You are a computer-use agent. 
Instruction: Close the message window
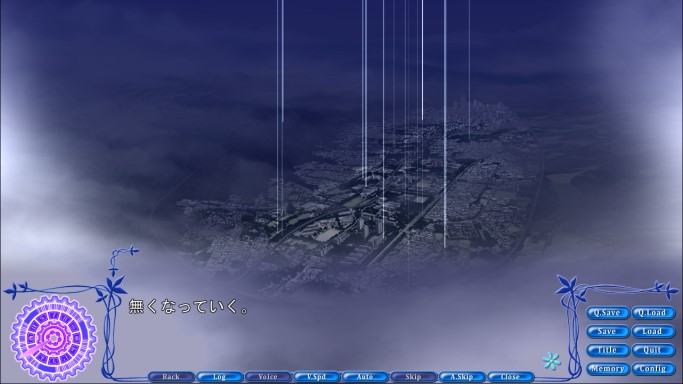(510, 377)
